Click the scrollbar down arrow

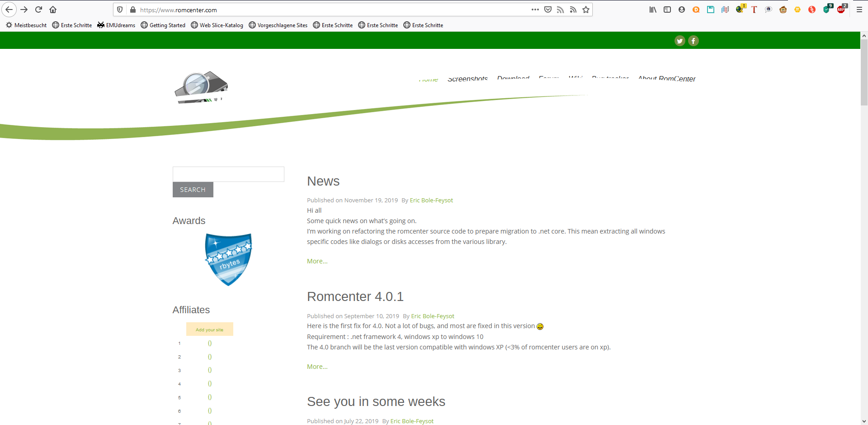(864, 421)
